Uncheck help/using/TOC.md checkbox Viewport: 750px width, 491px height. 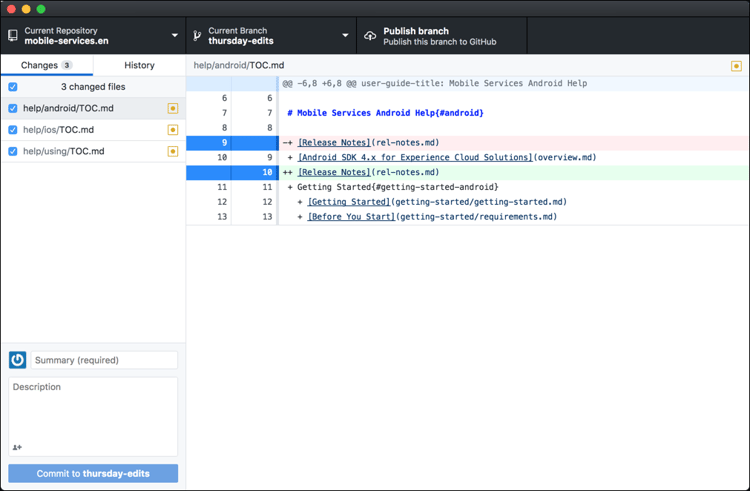[13, 152]
